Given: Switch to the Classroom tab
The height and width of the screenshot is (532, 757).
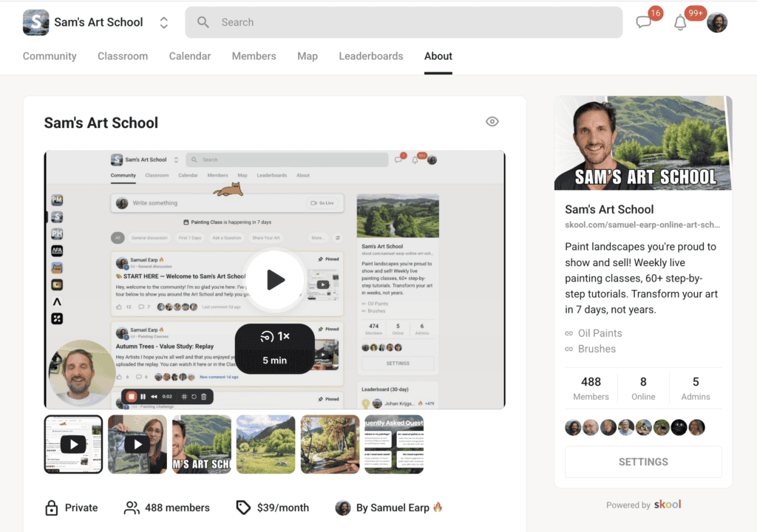Looking at the screenshot, I should [x=123, y=56].
